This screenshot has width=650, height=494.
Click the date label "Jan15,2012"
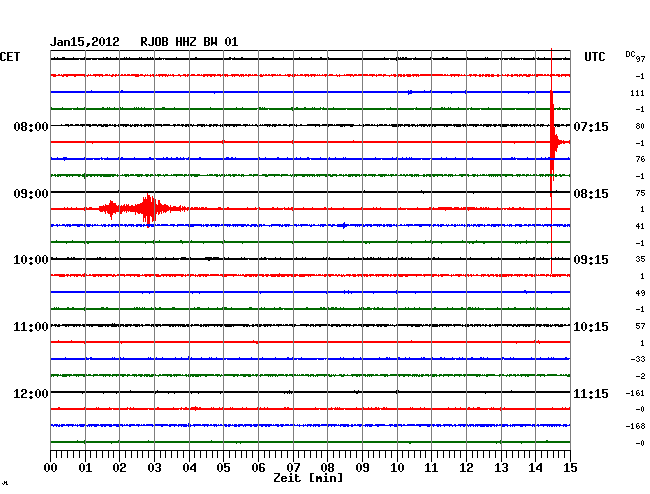[x=85, y=42]
